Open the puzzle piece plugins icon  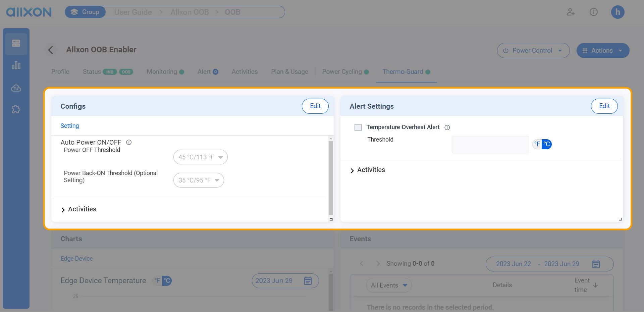(x=16, y=109)
